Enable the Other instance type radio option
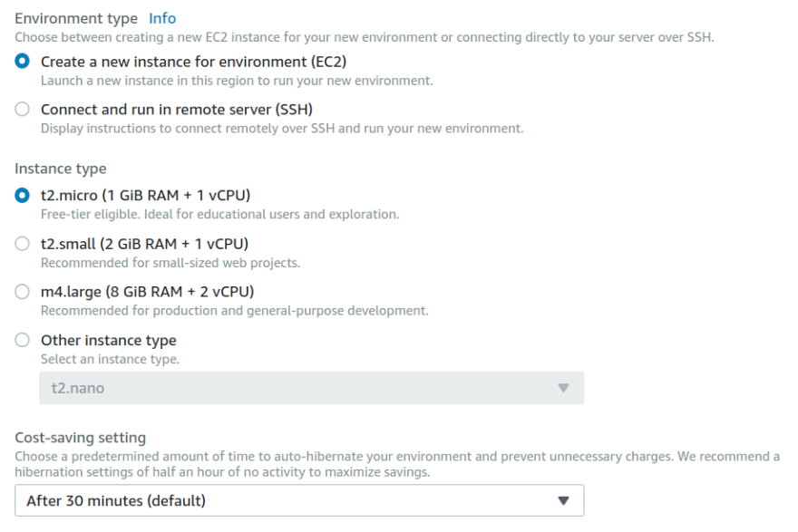This screenshot has width=798, height=532. [22, 340]
